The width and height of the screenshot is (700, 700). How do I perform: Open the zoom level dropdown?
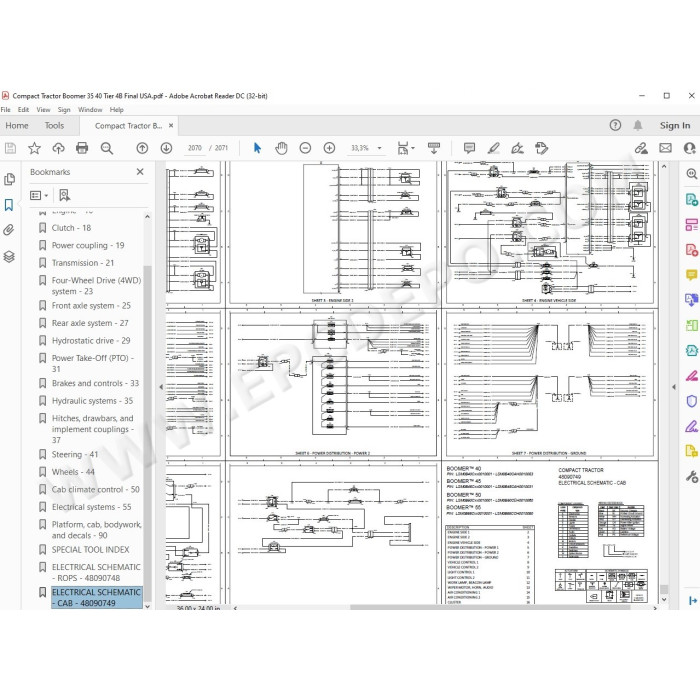[x=379, y=148]
